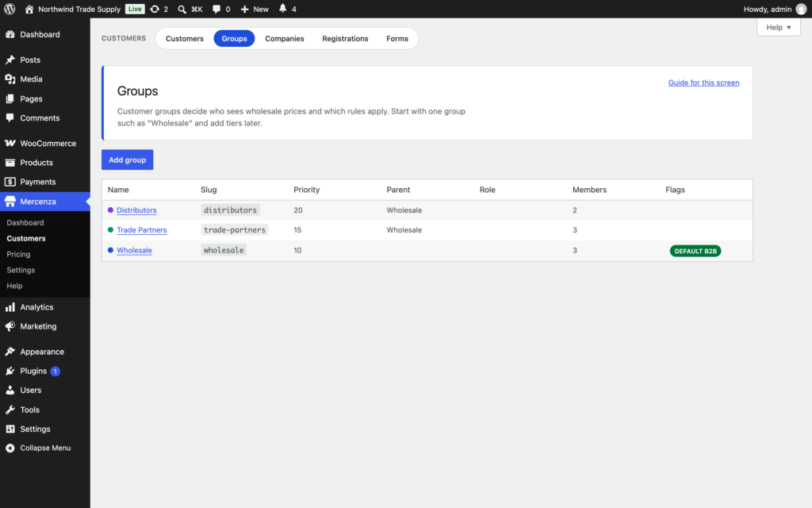Viewport: 812px width, 508px height.
Task: Open the notification bell icon showing 4
Action: pyautogui.click(x=283, y=8)
